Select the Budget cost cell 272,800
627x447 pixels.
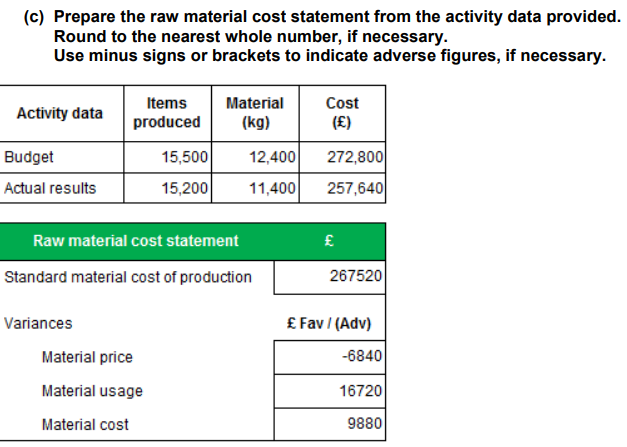(x=342, y=157)
